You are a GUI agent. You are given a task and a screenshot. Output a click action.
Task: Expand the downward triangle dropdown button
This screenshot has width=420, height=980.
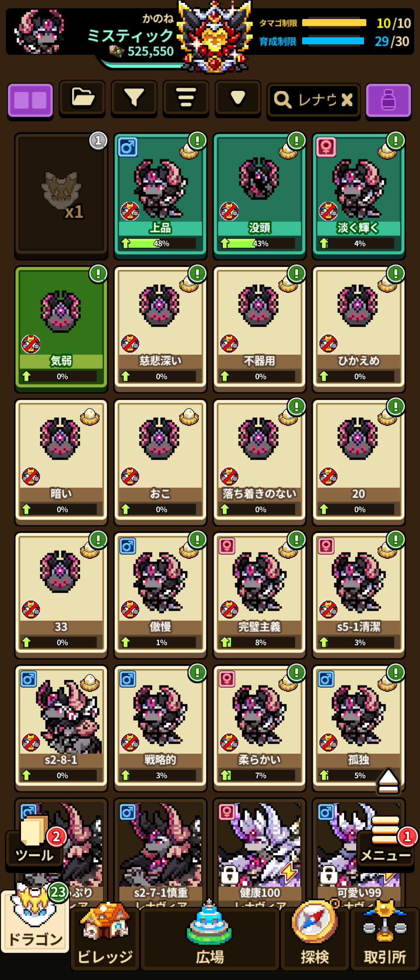click(238, 98)
